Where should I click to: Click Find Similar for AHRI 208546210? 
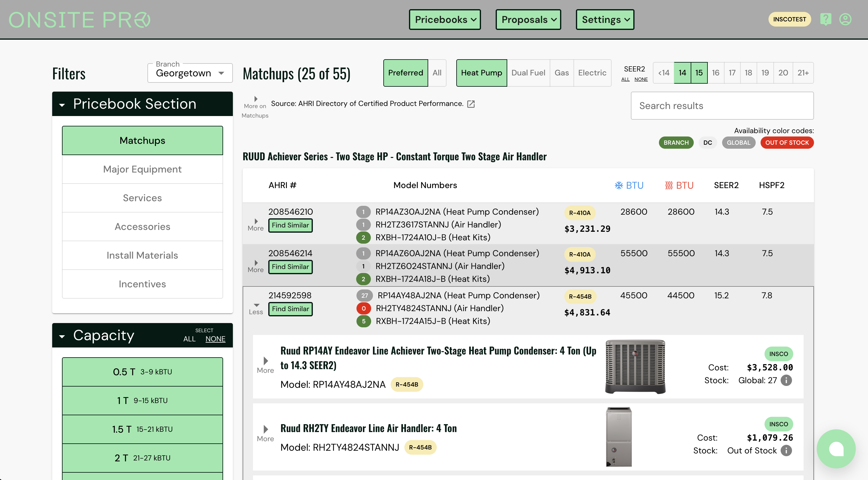(291, 225)
